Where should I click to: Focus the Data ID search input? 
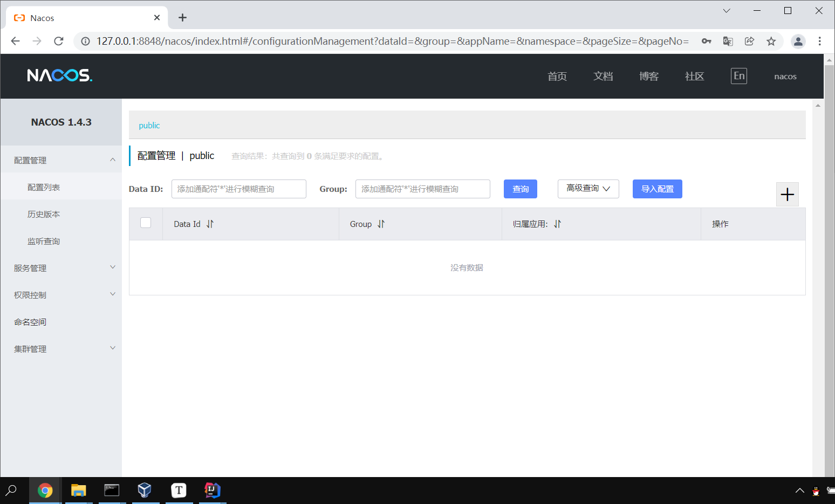(x=239, y=189)
